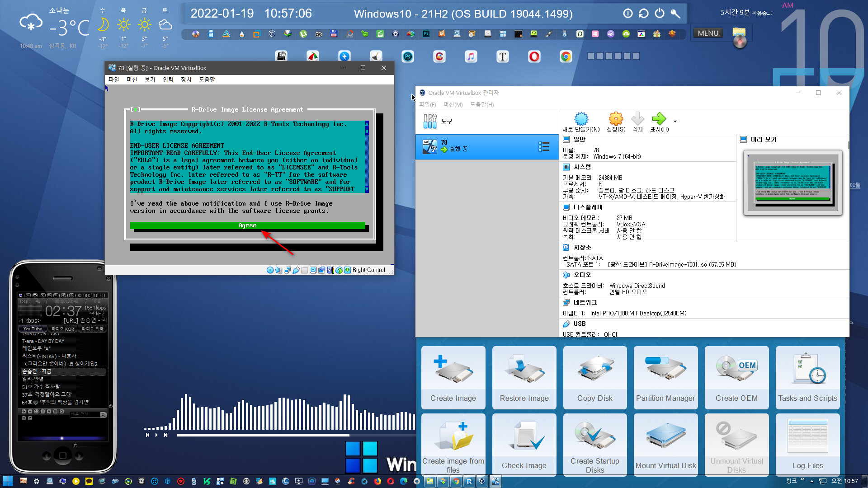
Task: Open the 입력 menu in the 78 VM window
Action: 168,80
